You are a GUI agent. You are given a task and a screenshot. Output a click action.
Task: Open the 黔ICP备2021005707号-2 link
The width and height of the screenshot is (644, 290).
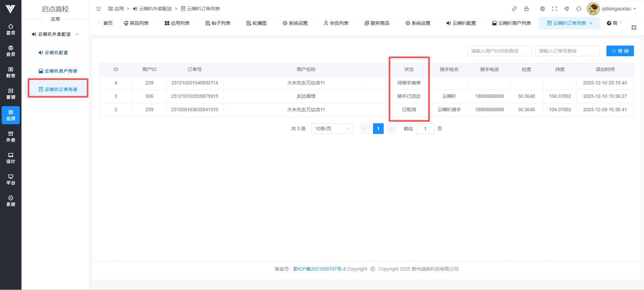pyautogui.click(x=319, y=269)
